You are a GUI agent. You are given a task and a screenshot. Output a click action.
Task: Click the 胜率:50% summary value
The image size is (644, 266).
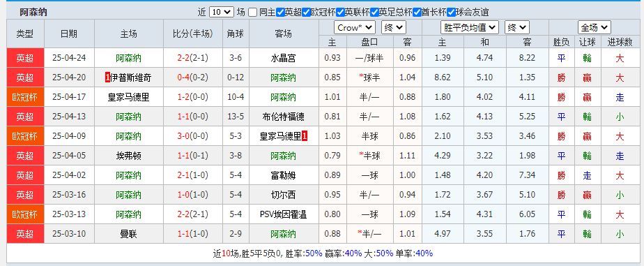click(303, 253)
